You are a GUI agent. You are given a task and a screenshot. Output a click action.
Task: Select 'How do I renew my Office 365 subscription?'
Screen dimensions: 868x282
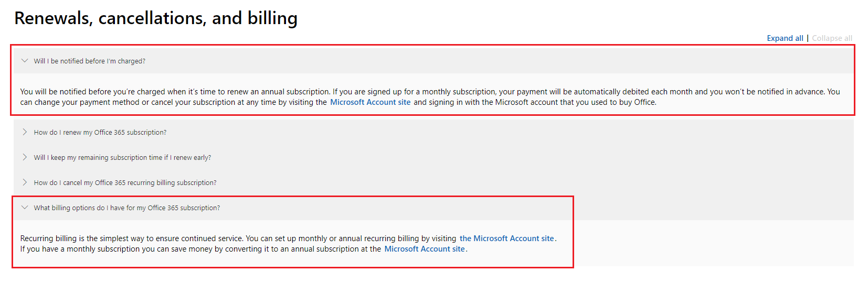click(100, 133)
